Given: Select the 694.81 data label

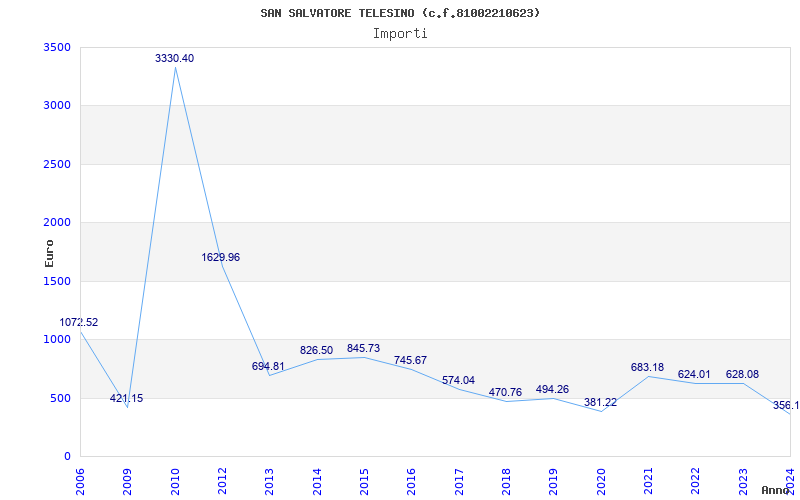Looking at the screenshot, I should coord(268,366).
